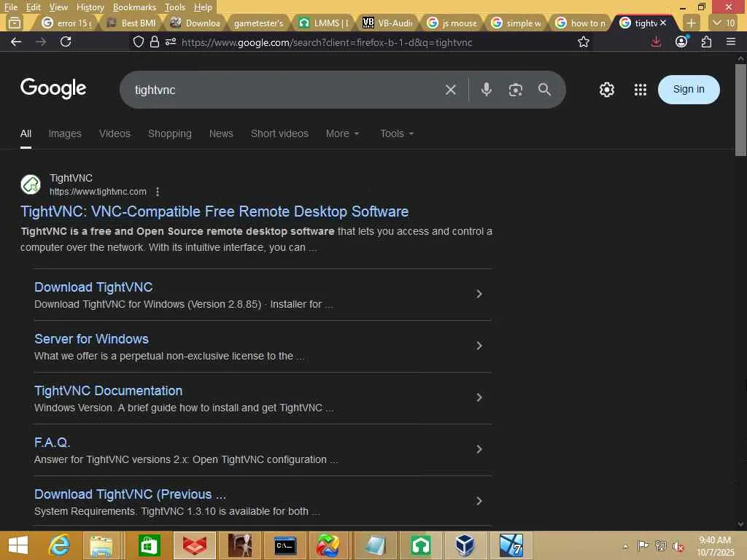Click the tracking protection shield icon
This screenshot has height=560, width=747.
[x=138, y=42]
